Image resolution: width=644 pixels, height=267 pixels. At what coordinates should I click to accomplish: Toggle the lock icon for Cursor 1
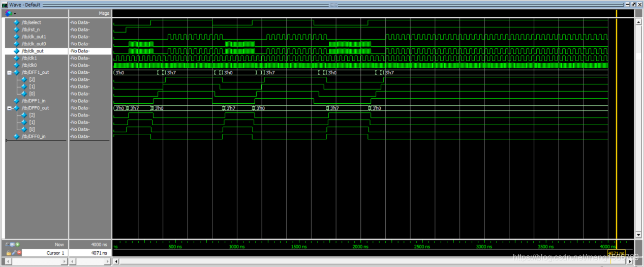click(x=9, y=253)
